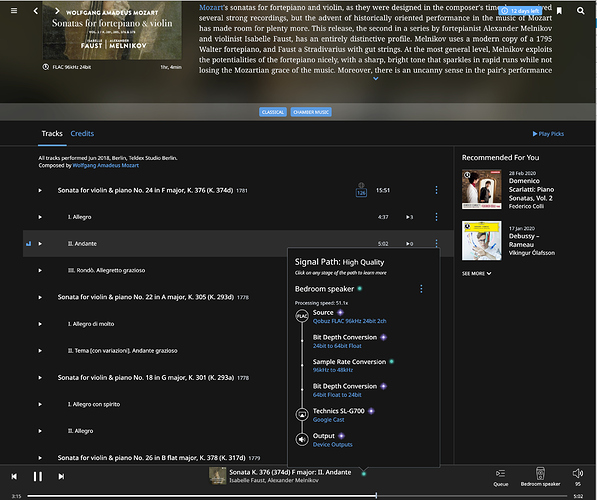Open the volume control showing 95
The height and width of the screenshot is (500, 597).
coord(578,477)
